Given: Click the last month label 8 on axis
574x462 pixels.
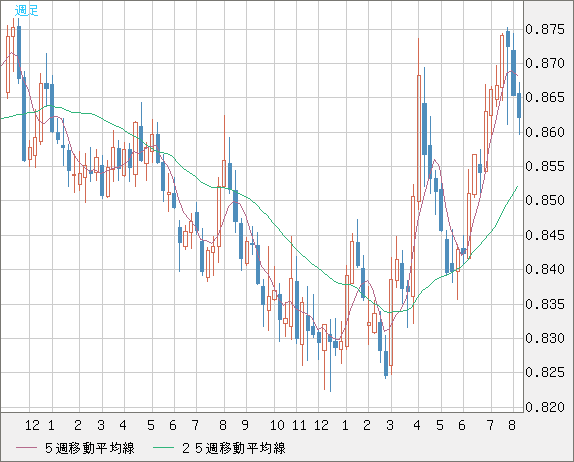Looking at the screenshot, I should tap(512, 425).
